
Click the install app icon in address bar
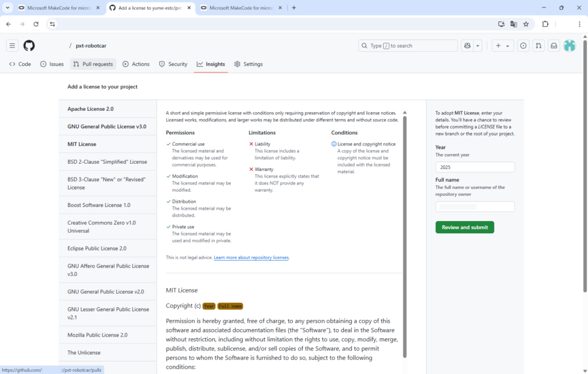click(501, 24)
